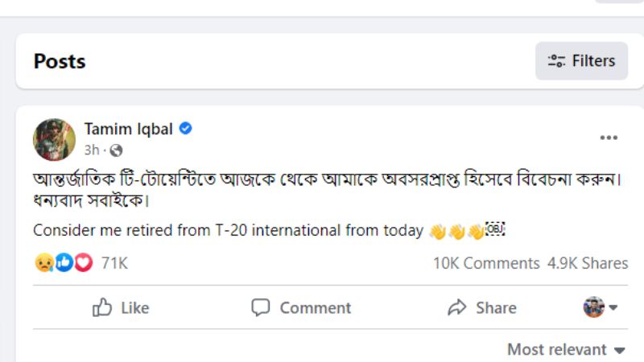Click the blue verified badge
644x362 pixels.
(185, 129)
